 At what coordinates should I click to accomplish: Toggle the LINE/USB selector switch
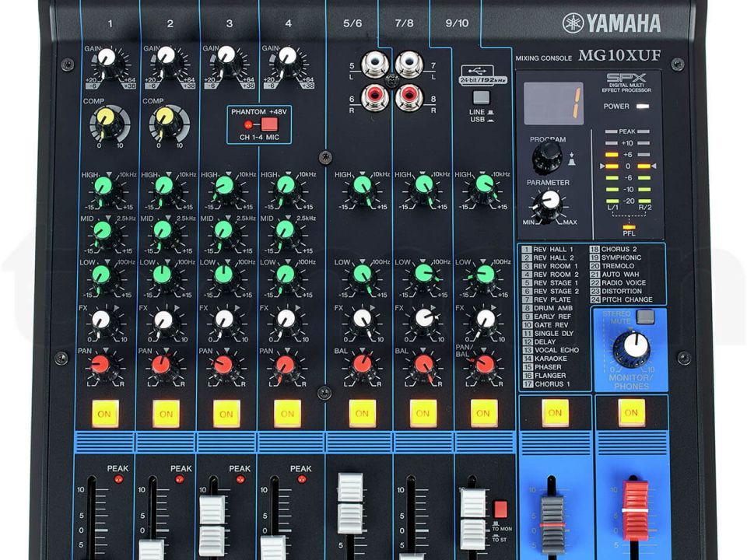point(480,98)
